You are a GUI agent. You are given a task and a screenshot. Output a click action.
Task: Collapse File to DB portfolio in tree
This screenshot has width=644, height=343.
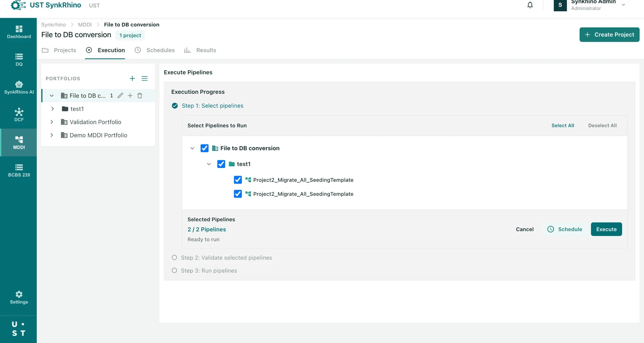52,95
